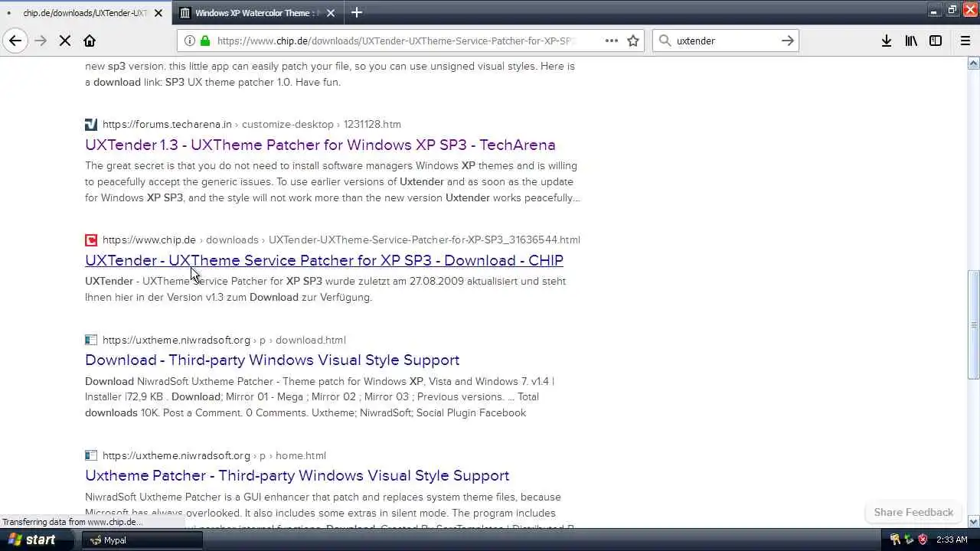Toggle the sidebar view
Image resolution: width=980 pixels, height=551 pixels.
click(x=936, y=41)
